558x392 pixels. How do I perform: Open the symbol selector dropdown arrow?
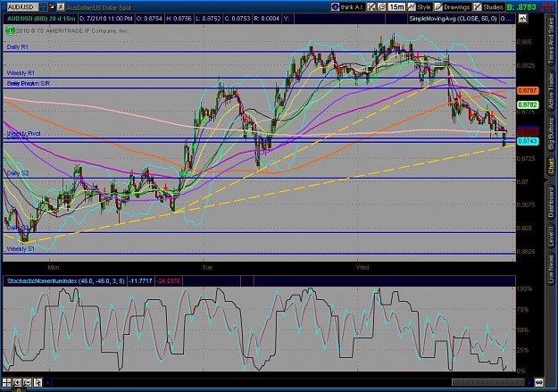click(x=43, y=7)
